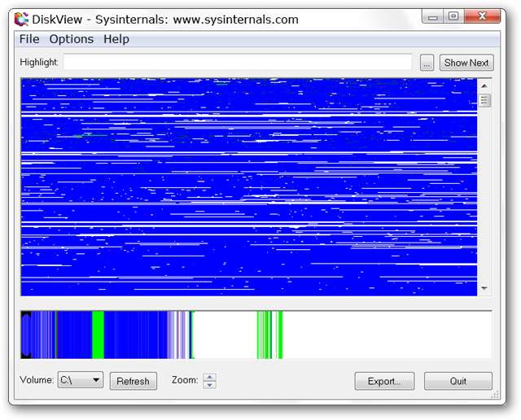The width and height of the screenshot is (521, 420).
Task: Click the Show Next button
Action: (466, 63)
